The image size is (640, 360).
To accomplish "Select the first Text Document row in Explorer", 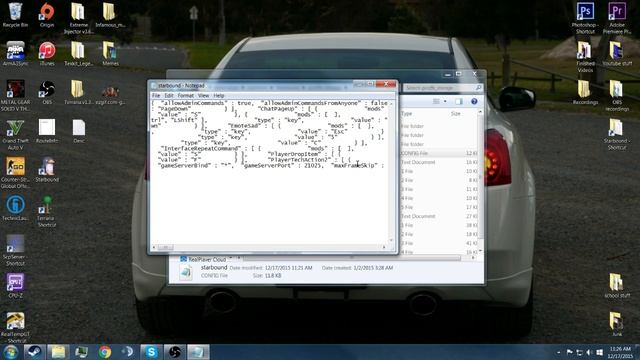I will point(438,162).
